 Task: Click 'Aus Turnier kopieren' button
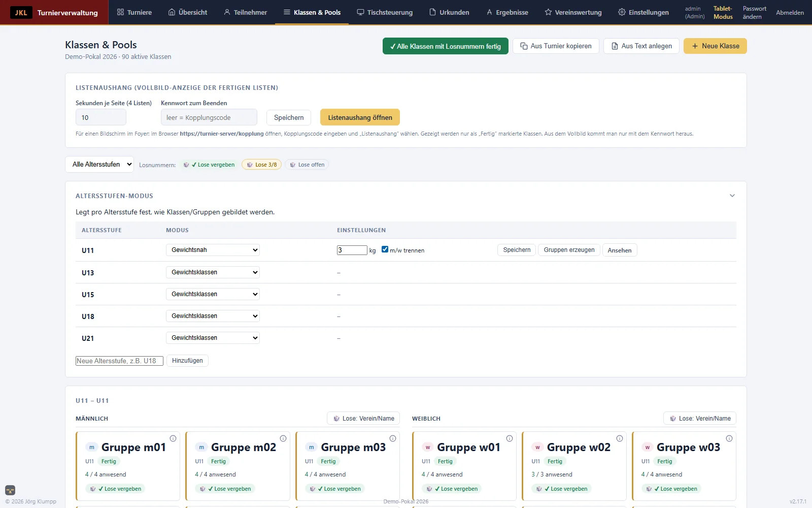tap(556, 46)
